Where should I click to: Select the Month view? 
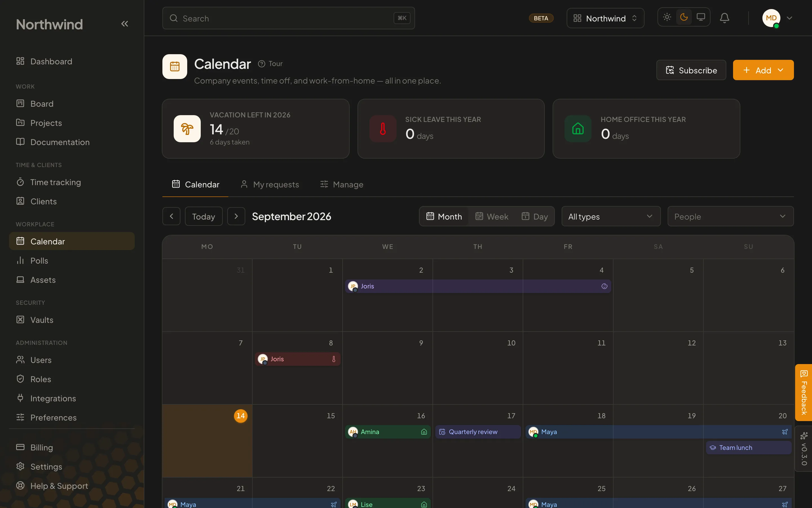pyautogui.click(x=444, y=216)
